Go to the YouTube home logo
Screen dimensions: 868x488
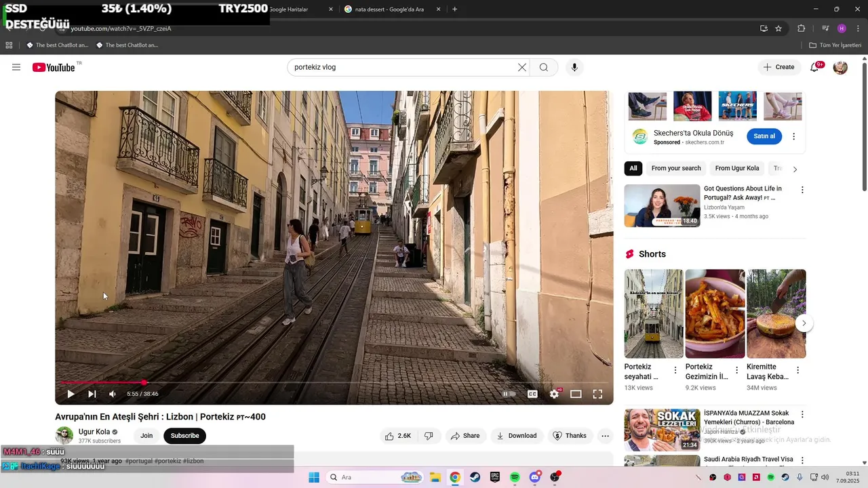(x=54, y=67)
